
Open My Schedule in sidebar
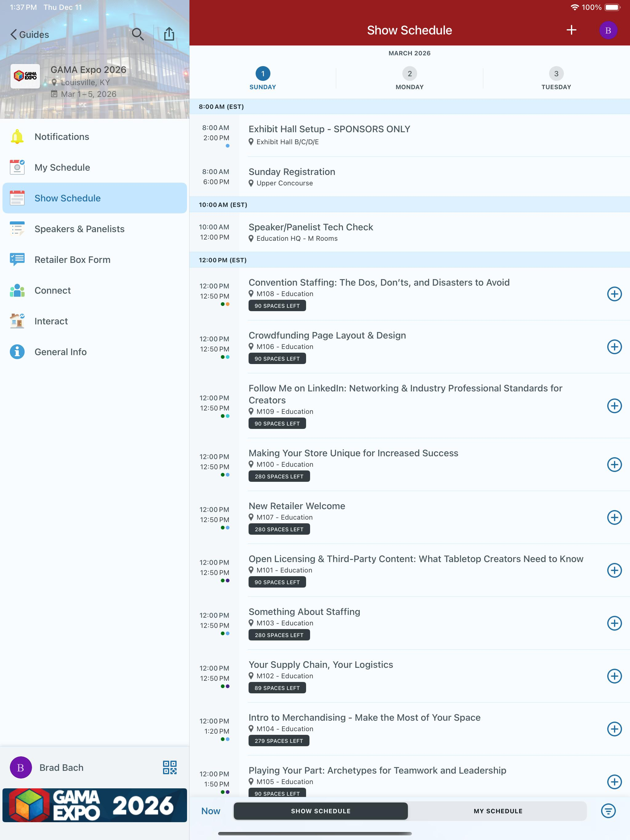(95, 168)
